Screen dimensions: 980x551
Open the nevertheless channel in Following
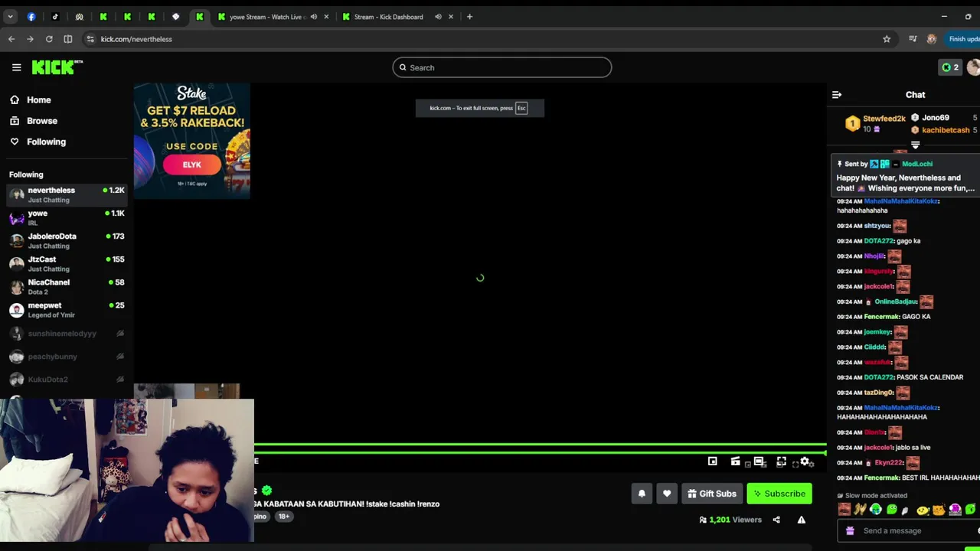[x=67, y=195]
